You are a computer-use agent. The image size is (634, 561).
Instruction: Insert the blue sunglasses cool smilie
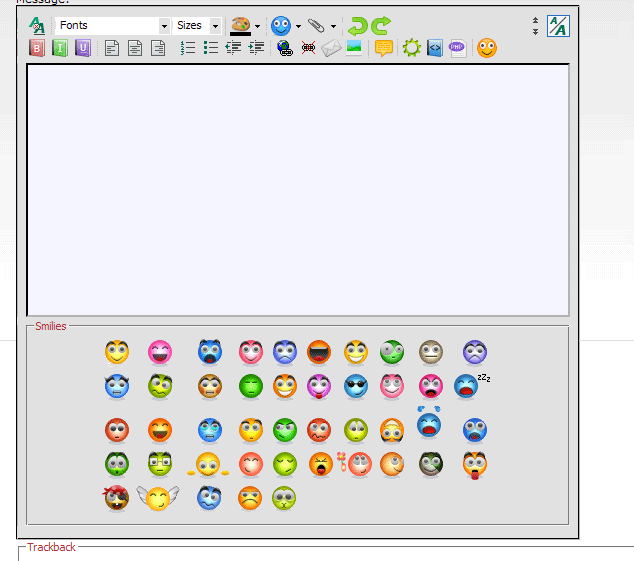[356, 386]
